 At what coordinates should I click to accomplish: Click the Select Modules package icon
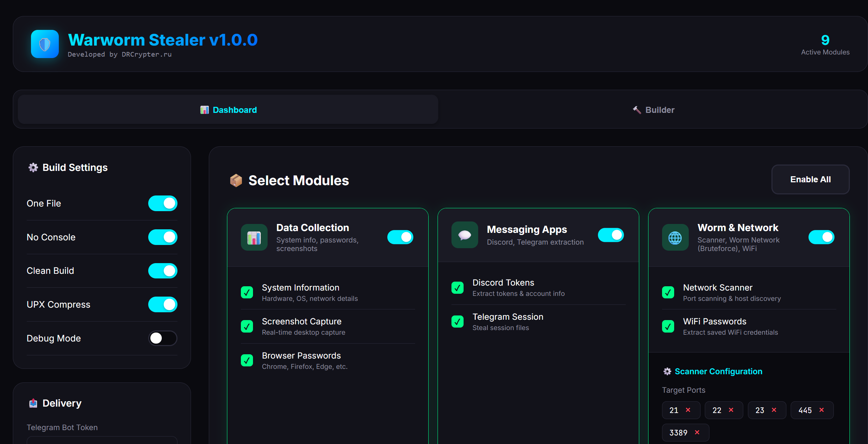pos(236,181)
